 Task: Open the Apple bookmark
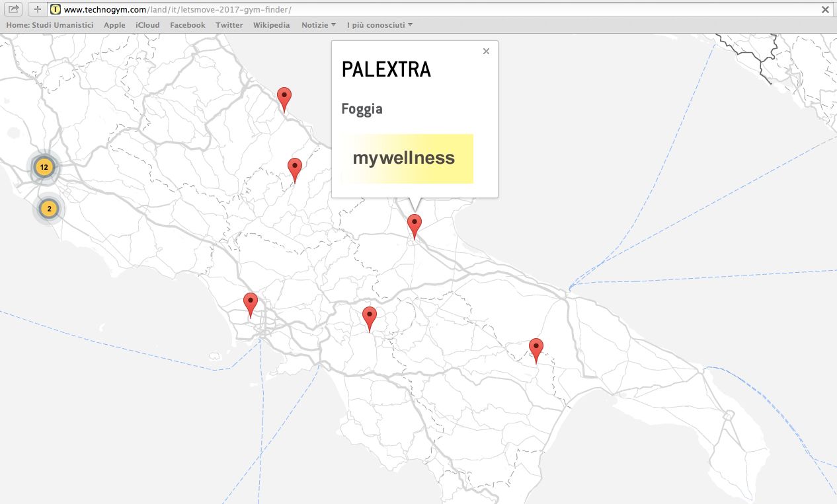coord(114,25)
